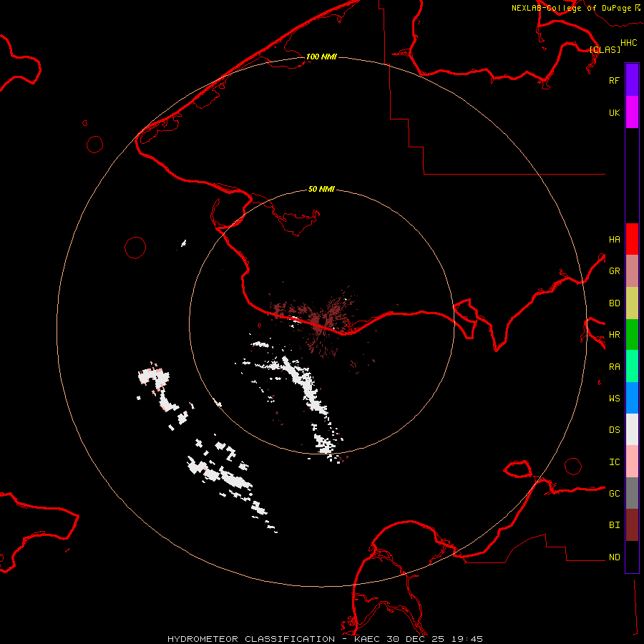Screen dimensions: 644x644
Task: Click the HR legend label
Action: coord(614,335)
